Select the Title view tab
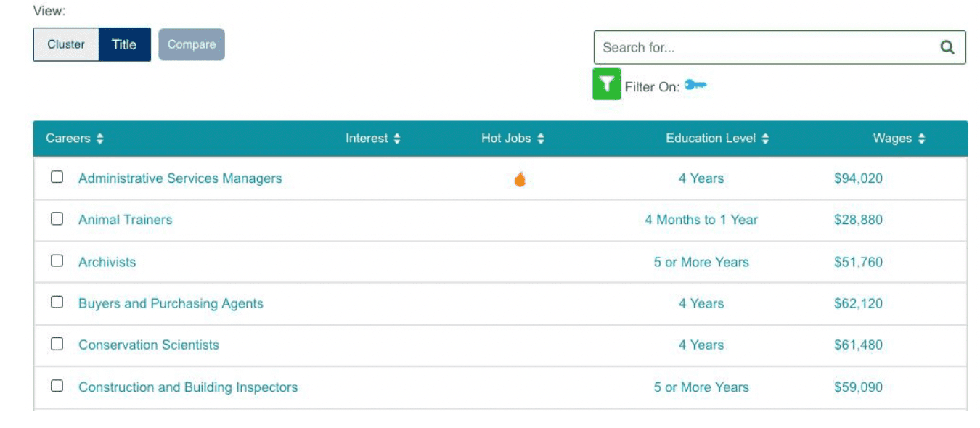 click(x=124, y=44)
